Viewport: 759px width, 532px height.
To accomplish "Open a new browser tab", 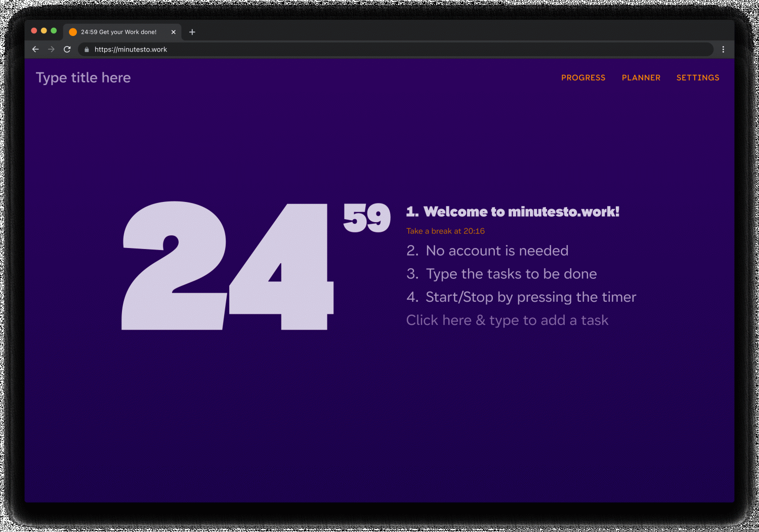I will [192, 32].
